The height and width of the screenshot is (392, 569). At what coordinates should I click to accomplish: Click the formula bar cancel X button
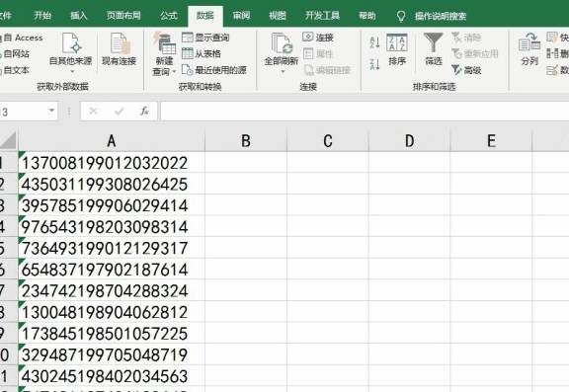(x=93, y=111)
